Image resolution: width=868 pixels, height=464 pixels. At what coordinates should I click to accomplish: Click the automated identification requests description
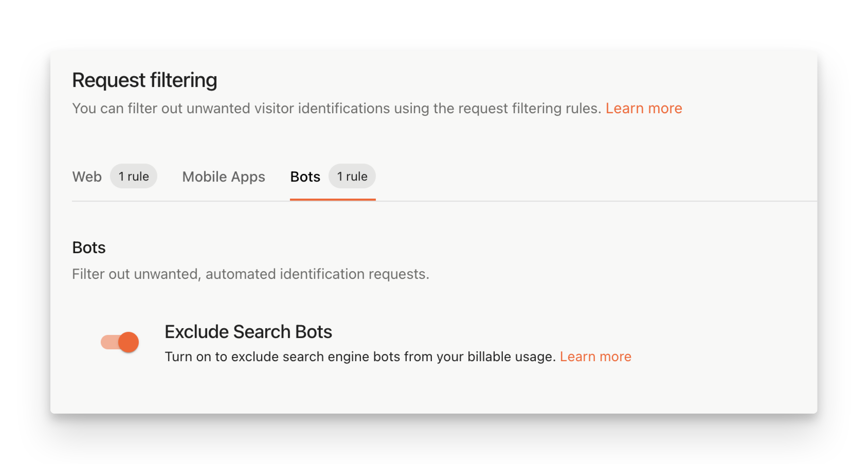tap(250, 274)
